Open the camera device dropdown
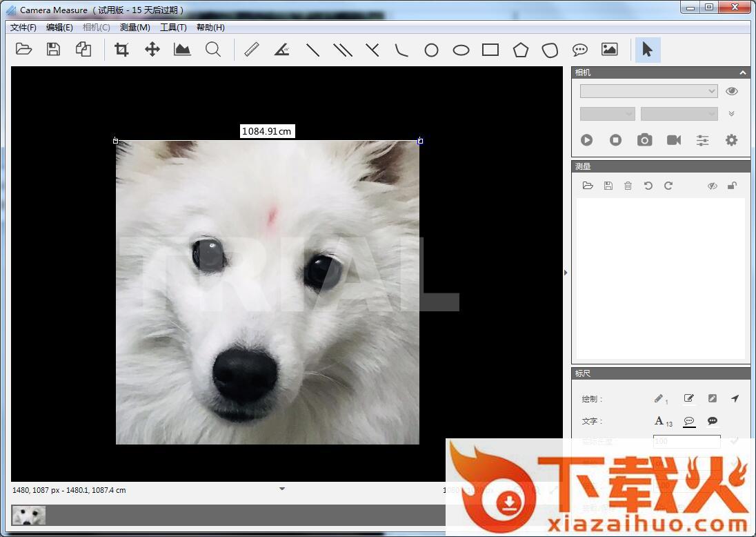Screen dimensions: 756x537 648,91
